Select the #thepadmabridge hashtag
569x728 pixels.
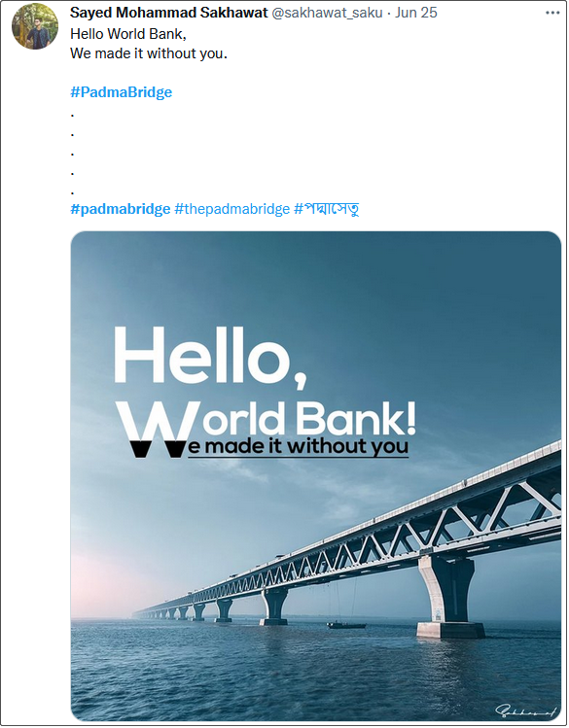[x=231, y=209]
